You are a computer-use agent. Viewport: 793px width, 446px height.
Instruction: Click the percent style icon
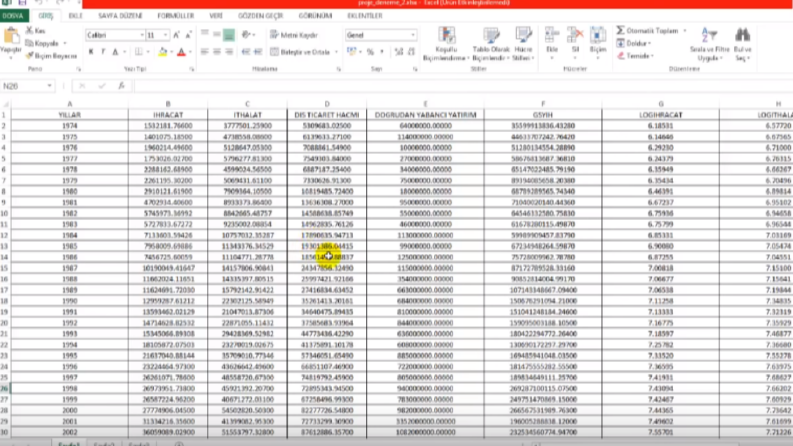coord(370,52)
